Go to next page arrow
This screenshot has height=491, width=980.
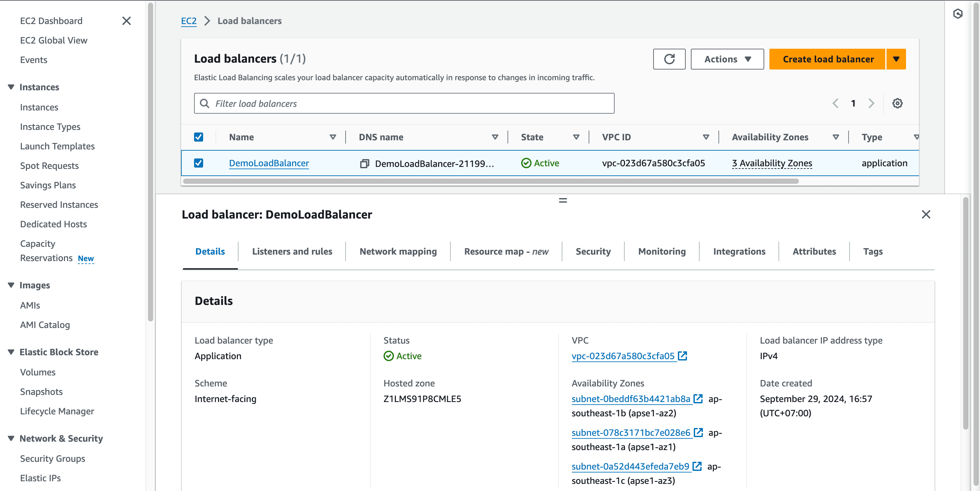tap(871, 103)
